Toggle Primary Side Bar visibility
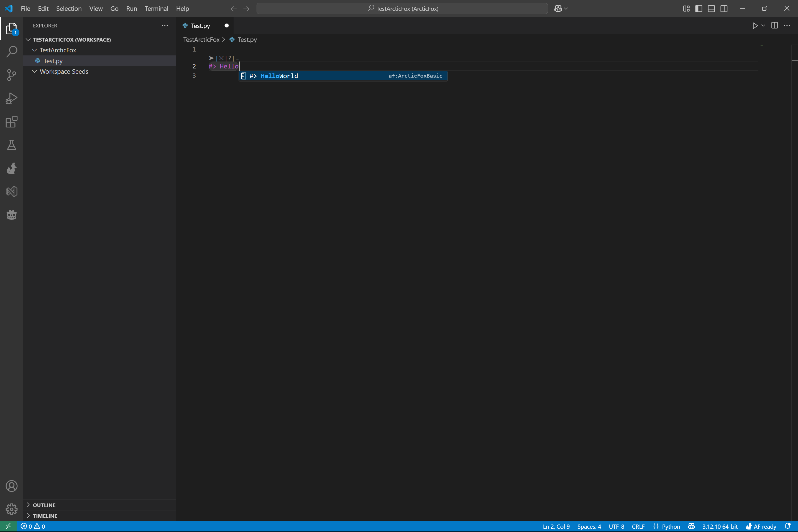This screenshot has height=532, width=798. 699,9
